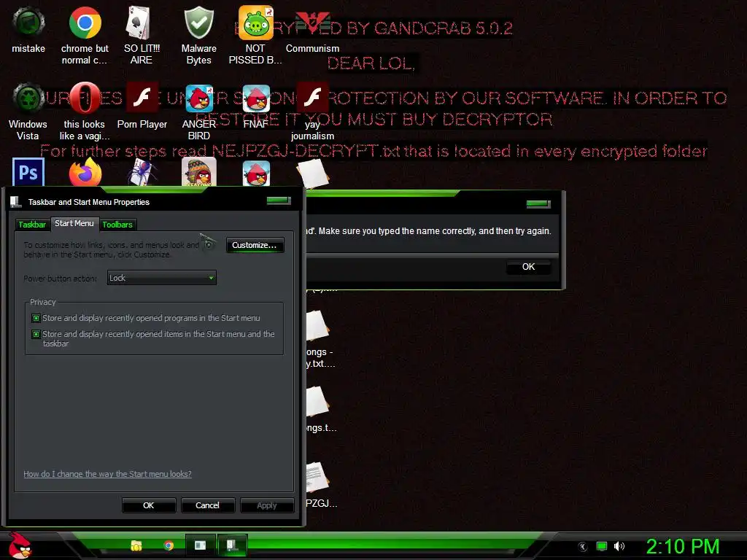Click the Taskbar and Start Menu Properties title text
Image resolution: width=747 pixels, height=560 pixels.
[88, 202]
